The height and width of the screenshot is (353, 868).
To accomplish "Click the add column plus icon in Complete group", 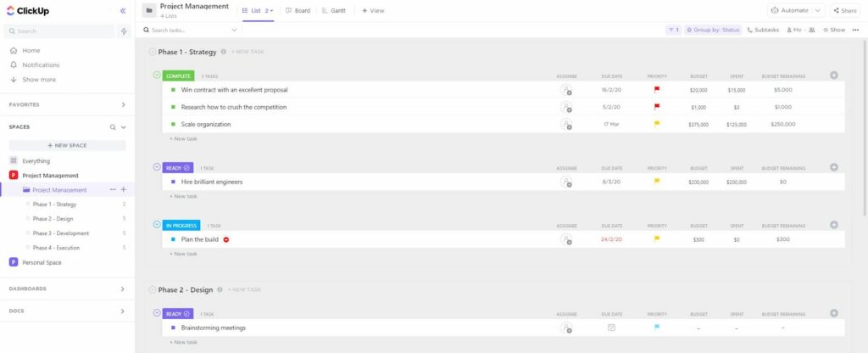I will click(833, 76).
